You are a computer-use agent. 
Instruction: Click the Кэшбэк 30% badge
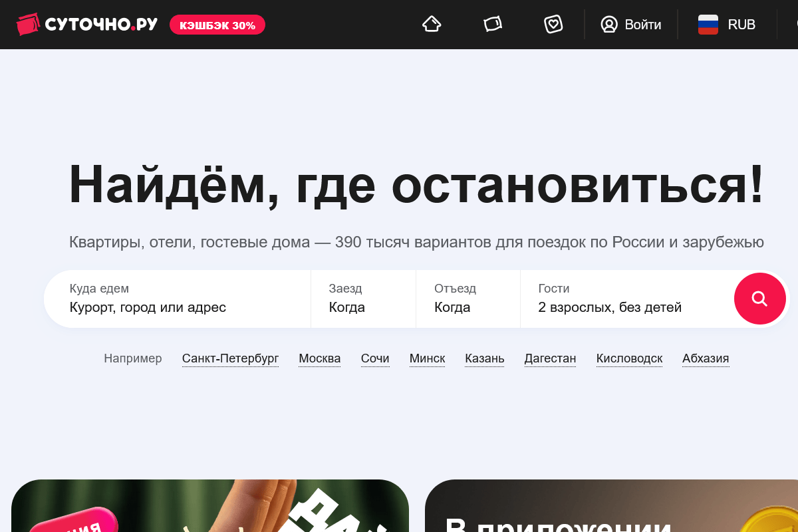[x=217, y=25]
